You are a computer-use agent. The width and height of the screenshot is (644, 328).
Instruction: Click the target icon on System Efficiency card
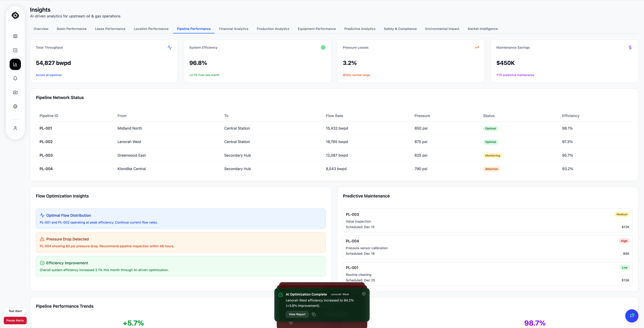(324, 47)
